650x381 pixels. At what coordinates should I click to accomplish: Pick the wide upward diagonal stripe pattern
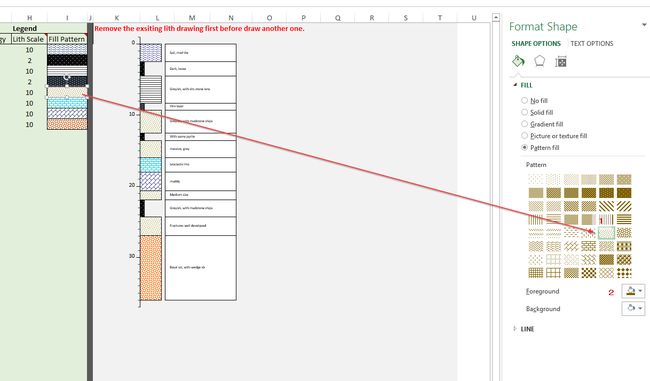[x=624, y=206]
